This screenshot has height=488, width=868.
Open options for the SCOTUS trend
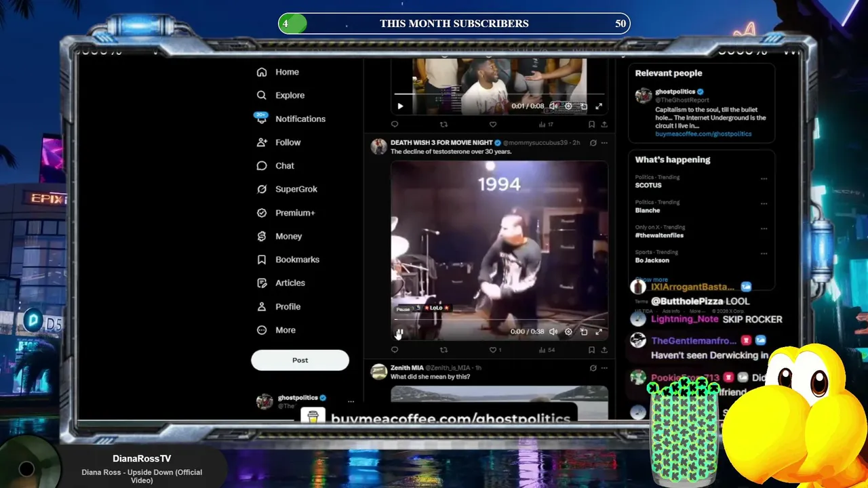click(x=764, y=179)
